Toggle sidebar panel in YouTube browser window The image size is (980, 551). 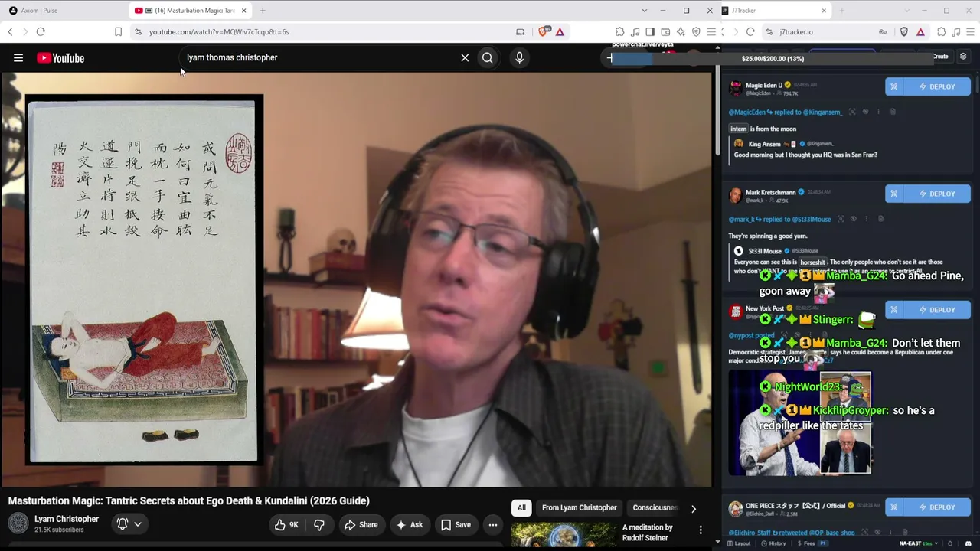pyautogui.click(x=650, y=31)
